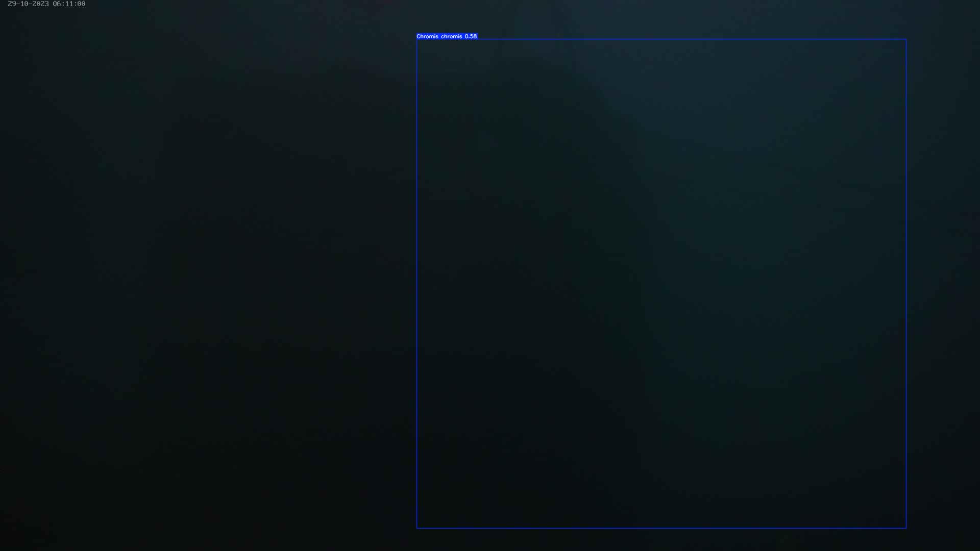This screenshot has height=551, width=980.
Task: Click the top-left corner of detection box
Action: click(x=417, y=39)
